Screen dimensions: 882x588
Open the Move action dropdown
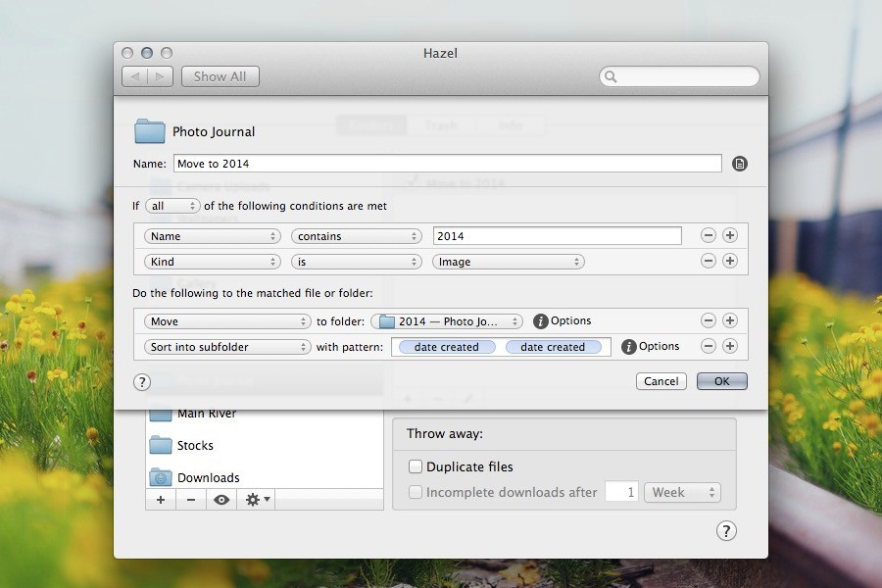227,321
